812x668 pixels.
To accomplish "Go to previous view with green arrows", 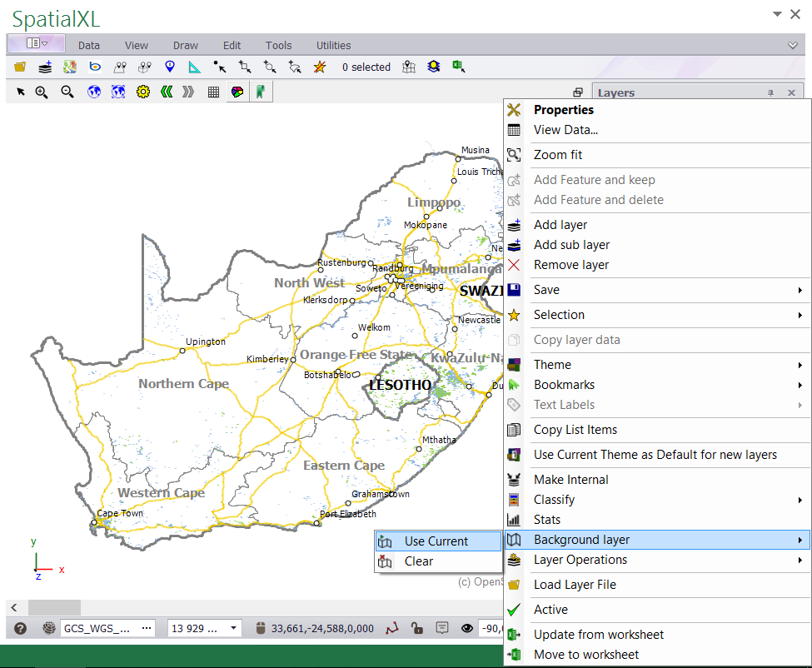I will [166, 92].
